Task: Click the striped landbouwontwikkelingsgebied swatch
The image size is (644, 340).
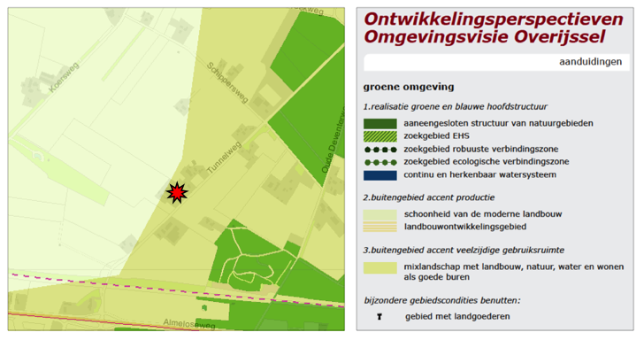Action: [x=379, y=227]
